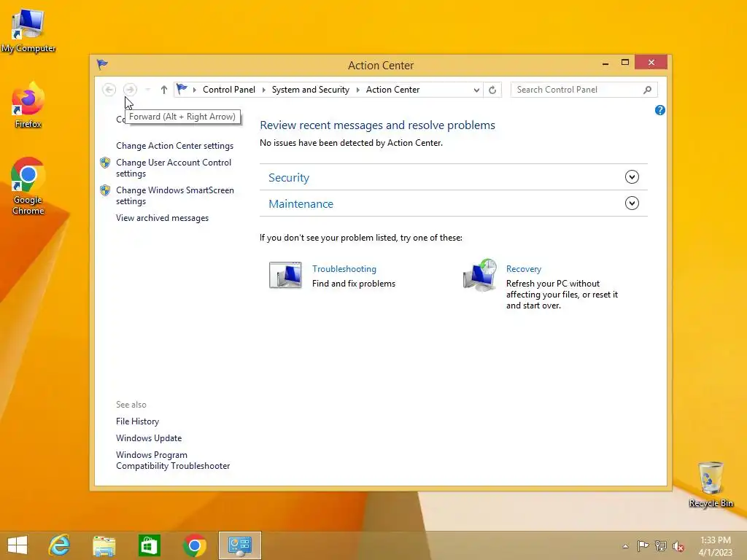Expand the Security section arrow
Screen dimensions: 747x560
coord(632,177)
